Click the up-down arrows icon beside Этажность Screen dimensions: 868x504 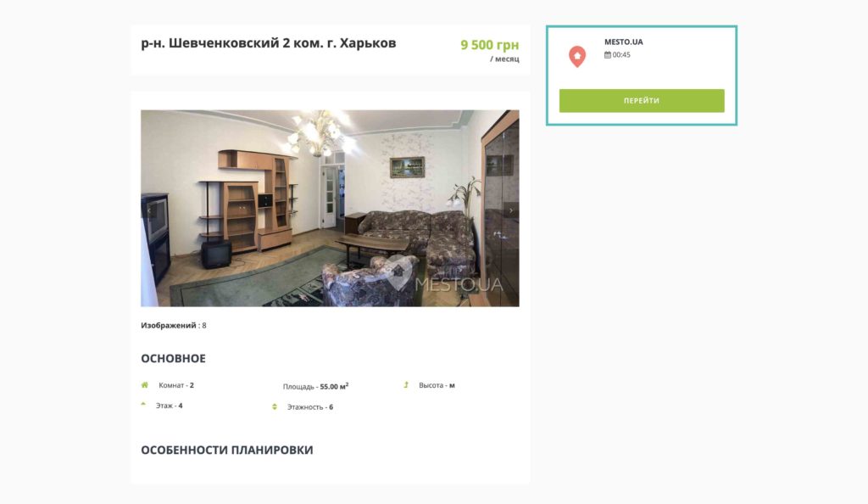[x=275, y=407]
